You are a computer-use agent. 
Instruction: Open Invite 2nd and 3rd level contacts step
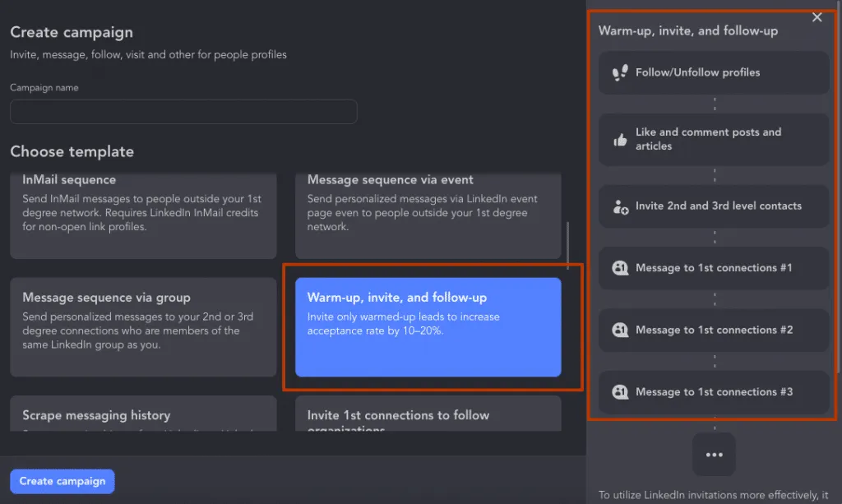(x=714, y=206)
